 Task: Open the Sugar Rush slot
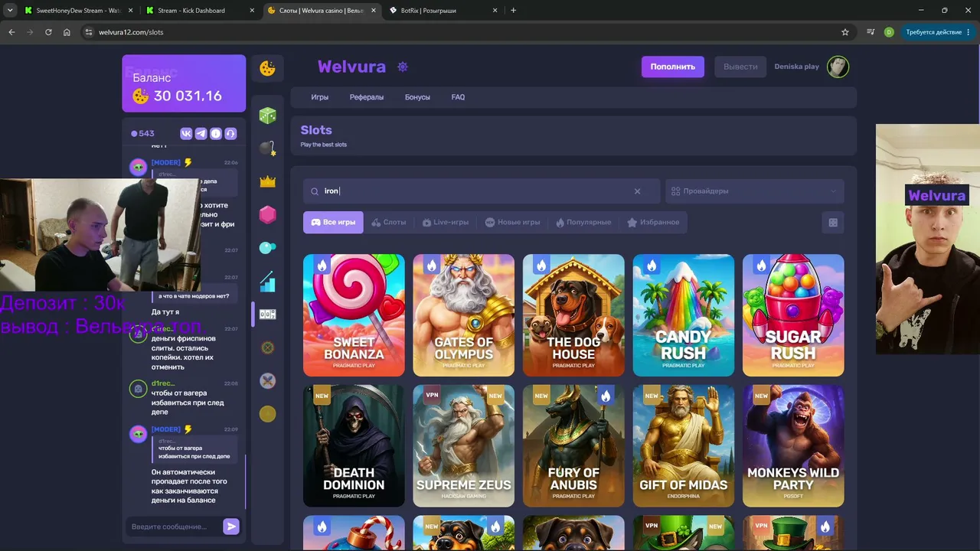793,315
